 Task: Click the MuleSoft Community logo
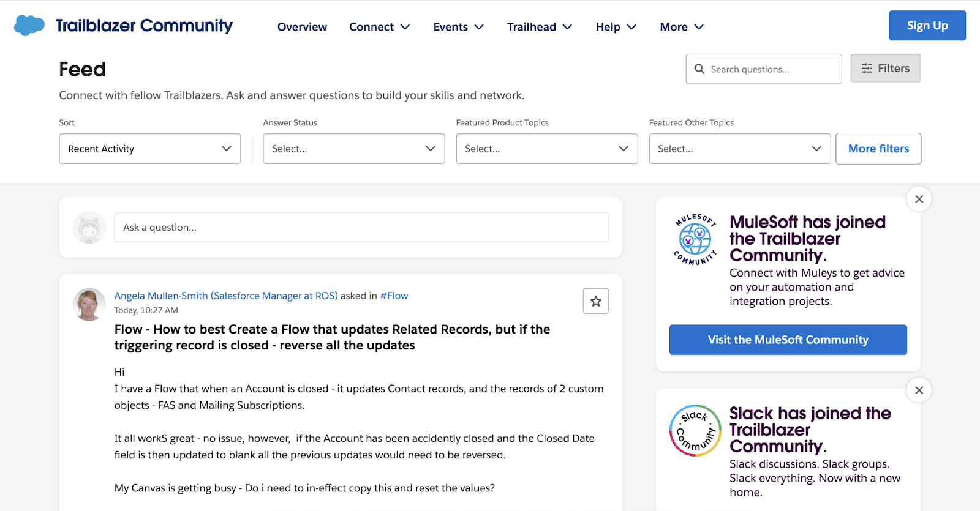[x=695, y=239]
